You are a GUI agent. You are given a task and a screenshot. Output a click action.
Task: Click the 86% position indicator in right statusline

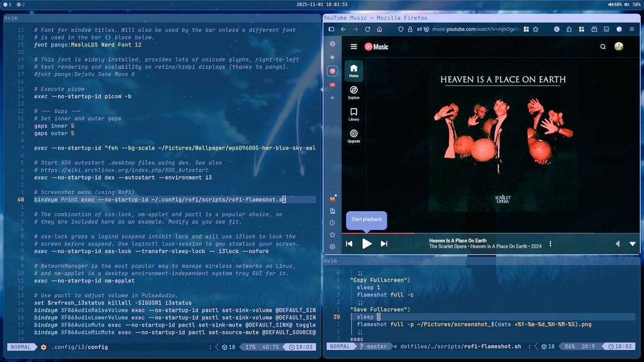coord(569,346)
